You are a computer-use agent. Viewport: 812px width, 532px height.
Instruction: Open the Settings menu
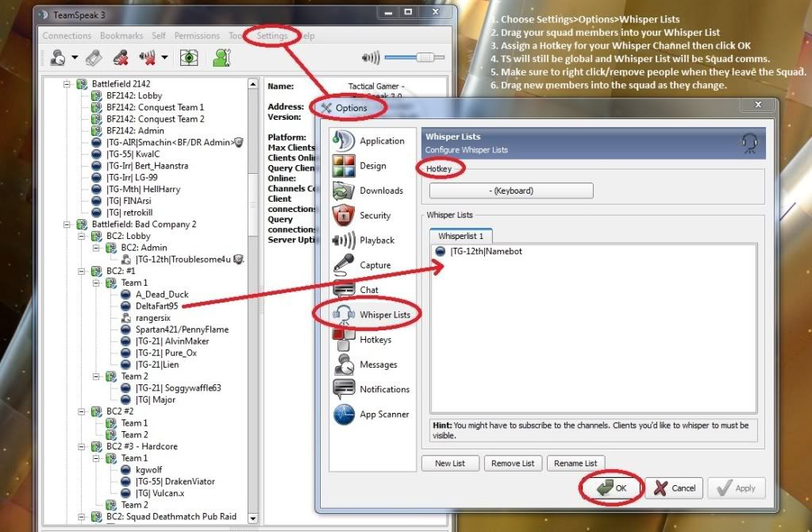point(272,36)
